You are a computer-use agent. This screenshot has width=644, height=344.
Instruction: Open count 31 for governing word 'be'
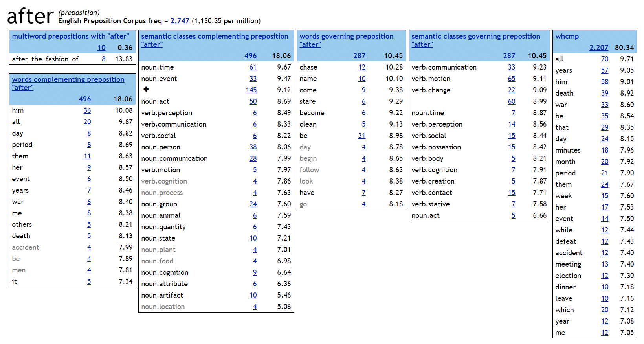(361, 136)
